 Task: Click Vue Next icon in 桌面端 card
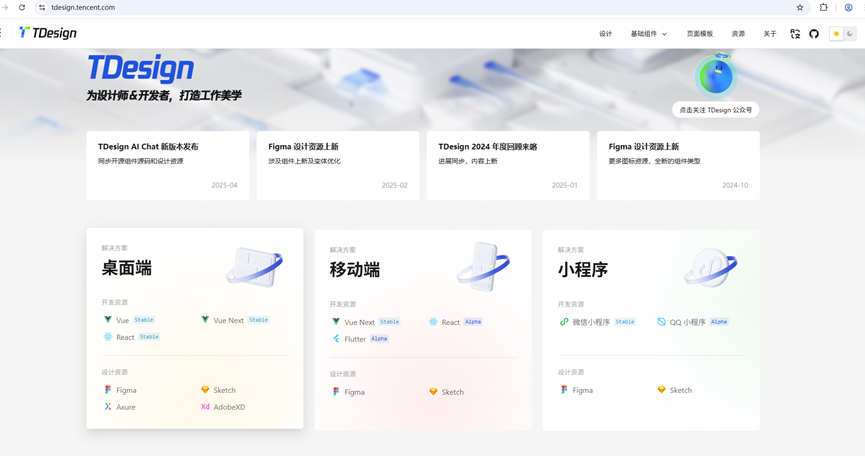point(205,319)
